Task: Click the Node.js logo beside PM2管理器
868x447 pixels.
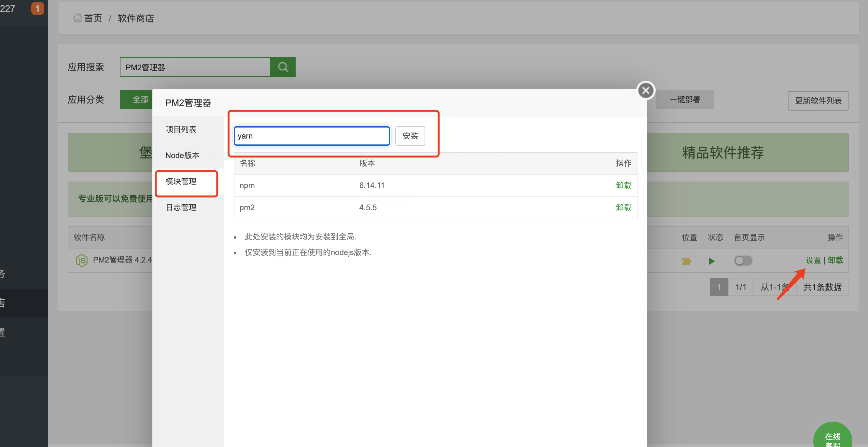Action: (x=81, y=260)
